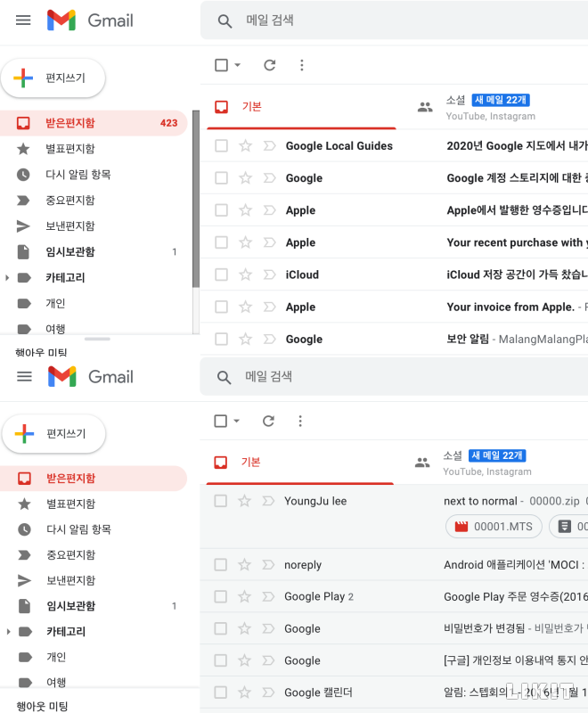588x713 pixels.
Task: Check the 보안 알림 Google email
Action: 221,339
